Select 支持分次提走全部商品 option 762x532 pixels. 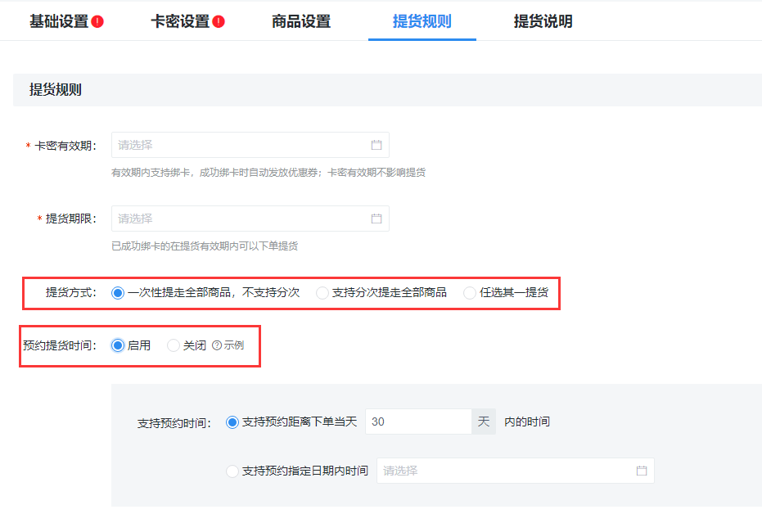[322, 293]
